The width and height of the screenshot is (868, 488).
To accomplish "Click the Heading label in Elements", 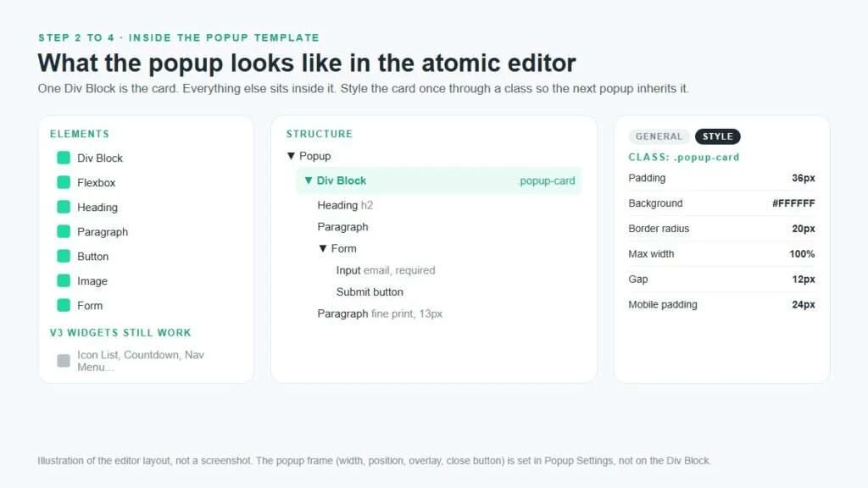I will click(x=97, y=208).
